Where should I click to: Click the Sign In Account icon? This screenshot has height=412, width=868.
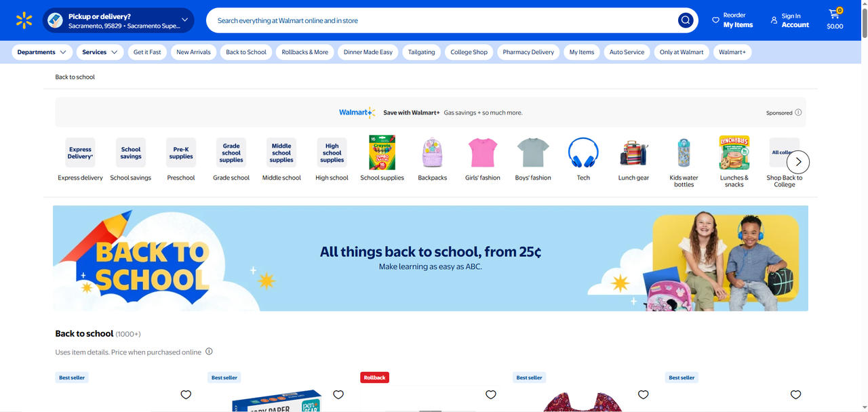click(774, 20)
